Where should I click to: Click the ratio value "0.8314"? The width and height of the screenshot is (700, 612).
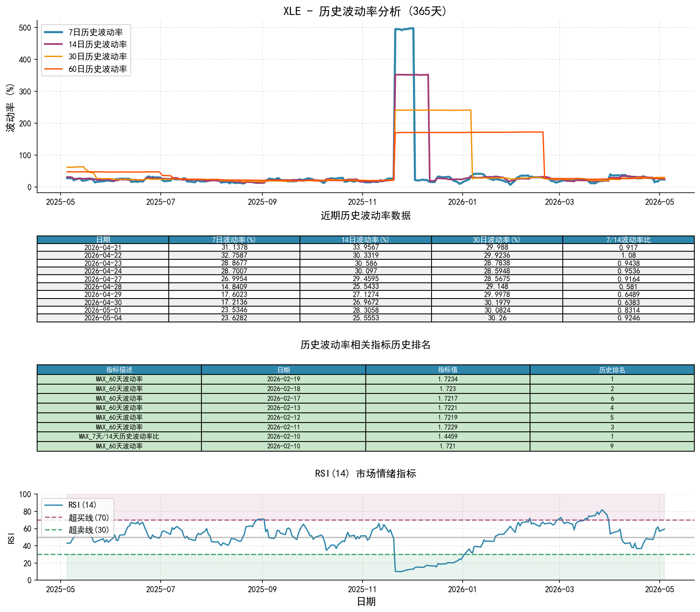(x=629, y=310)
